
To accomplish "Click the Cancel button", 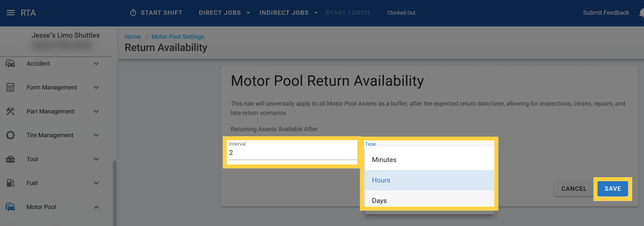I will click(x=573, y=189).
